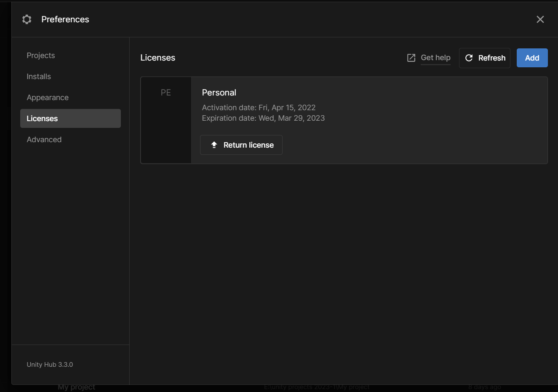Click the upload arrow on Return license
This screenshot has height=392, width=558.
pos(214,145)
